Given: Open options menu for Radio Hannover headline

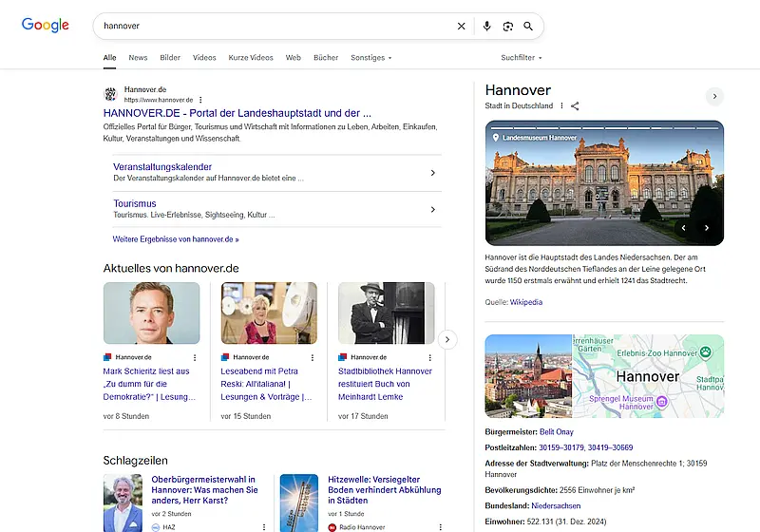Looking at the screenshot, I should (x=441, y=527).
